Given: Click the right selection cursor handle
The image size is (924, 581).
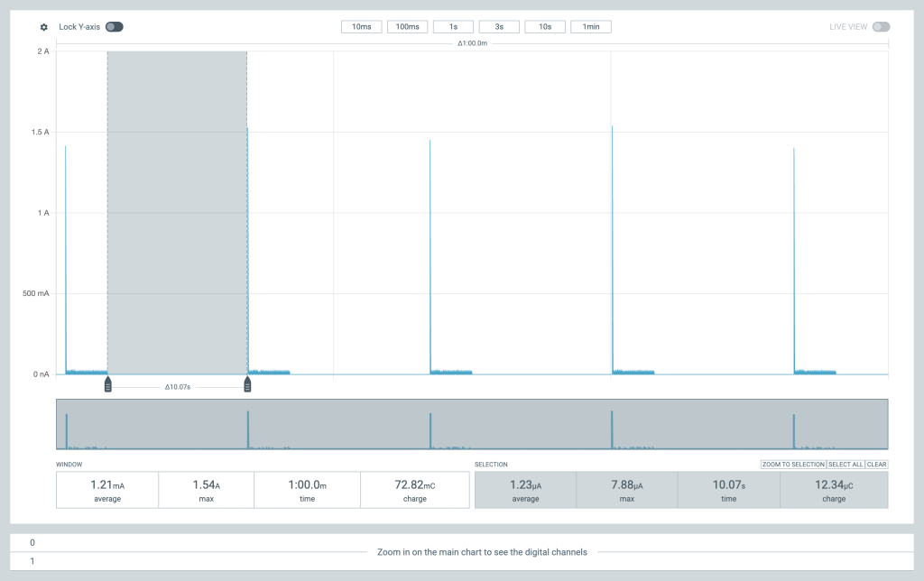Looking at the screenshot, I should click(247, 386).
